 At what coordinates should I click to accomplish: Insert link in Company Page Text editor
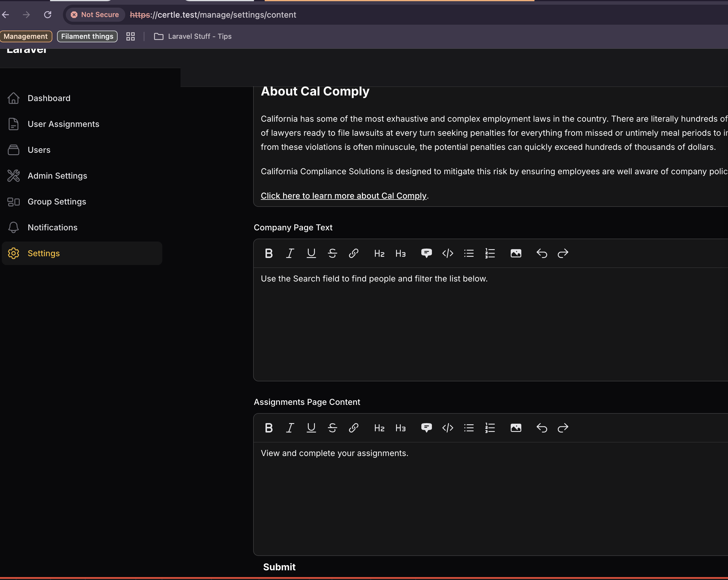tap(353, 253)
